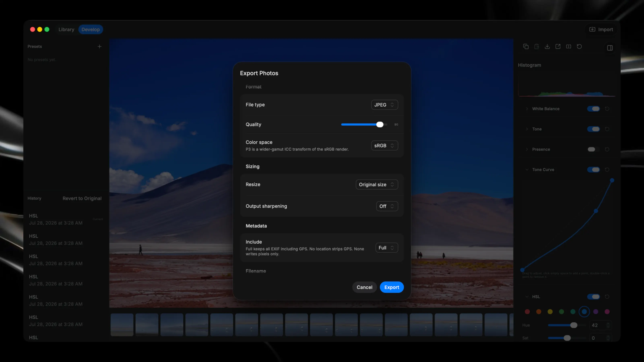Enable the Presence adjustments switch

(x=593, y=149)
